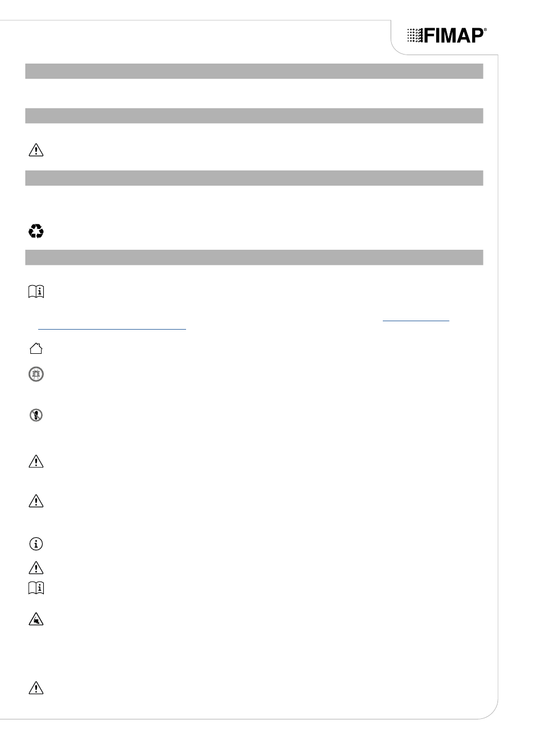
Task: Click the FIMAP logo
Action: pos(447,35)
